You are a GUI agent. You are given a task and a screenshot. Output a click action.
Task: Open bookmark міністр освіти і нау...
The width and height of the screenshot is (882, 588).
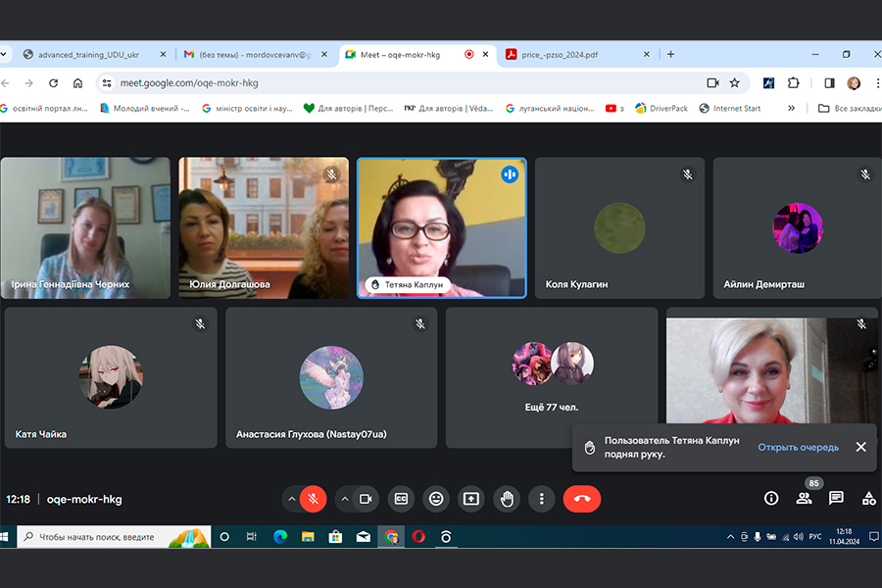coord(247,108)
